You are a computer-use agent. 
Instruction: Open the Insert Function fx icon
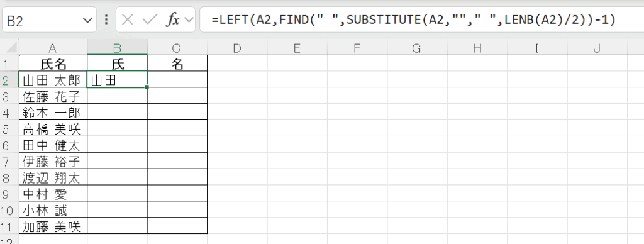173,20
